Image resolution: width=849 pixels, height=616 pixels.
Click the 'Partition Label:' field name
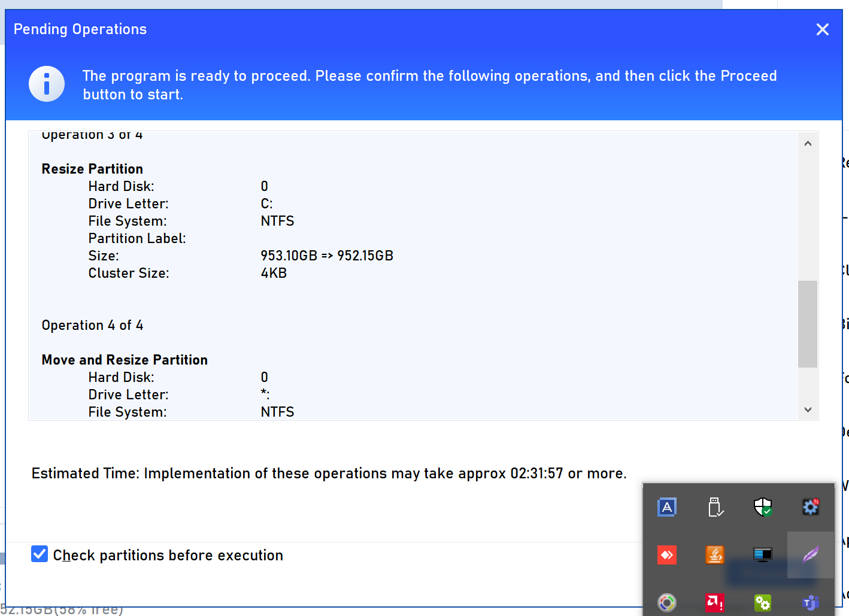point(137,238)
